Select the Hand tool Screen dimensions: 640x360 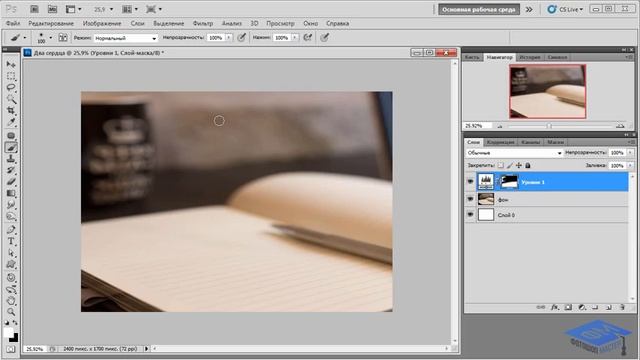pyautogui.click(x=11, y=301)
